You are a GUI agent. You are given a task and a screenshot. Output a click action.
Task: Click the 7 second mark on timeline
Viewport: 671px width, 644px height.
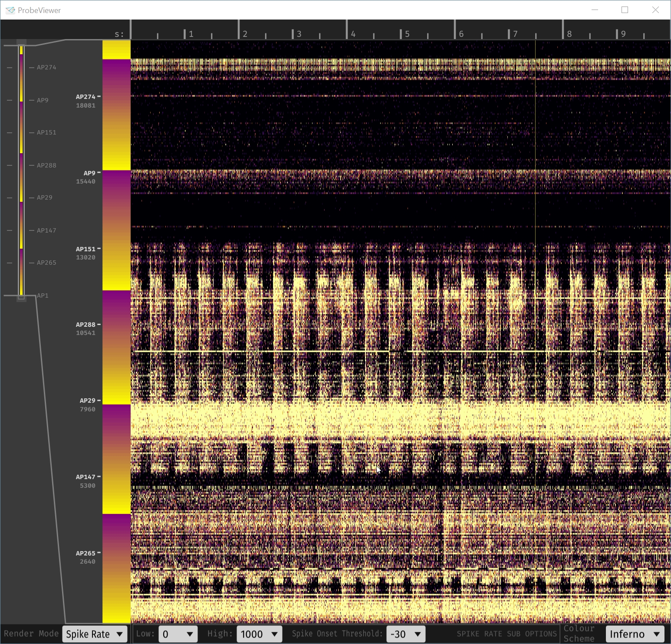pos(515,34)
